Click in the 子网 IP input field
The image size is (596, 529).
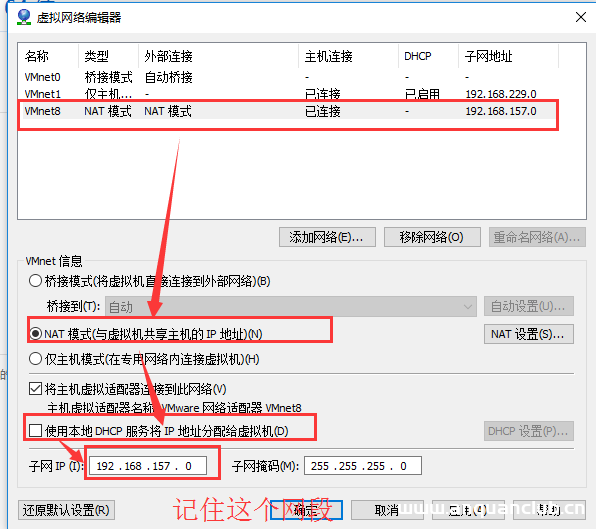pos(148,466)
